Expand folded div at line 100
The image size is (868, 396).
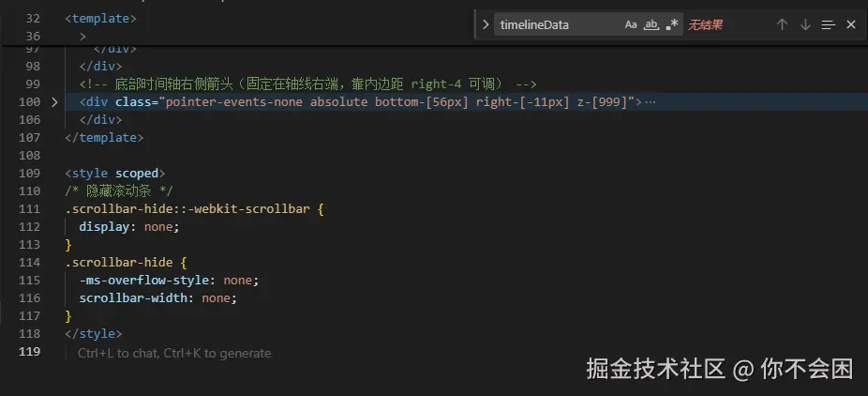tap(54, 101)
